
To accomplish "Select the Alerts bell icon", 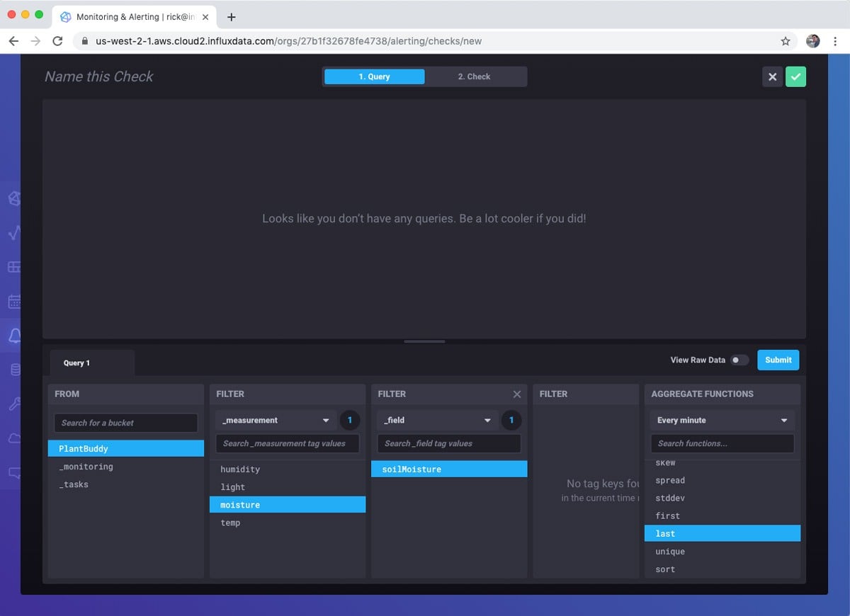I will click(14, 335).
